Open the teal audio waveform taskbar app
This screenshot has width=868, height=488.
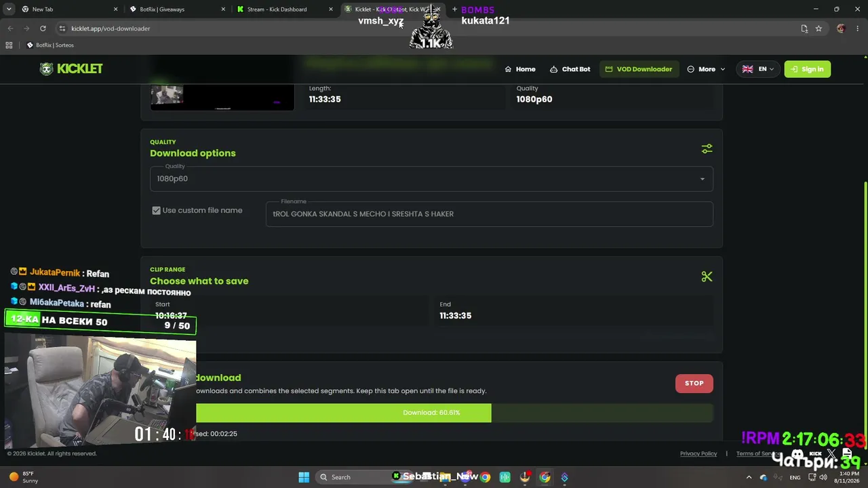coord(505,477)
